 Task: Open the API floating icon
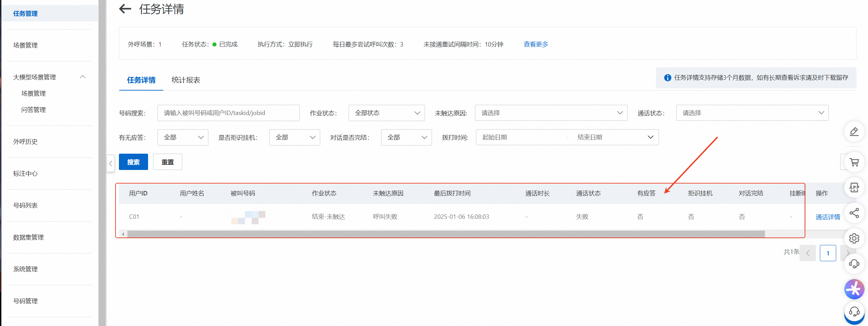(x=854, y=187)
